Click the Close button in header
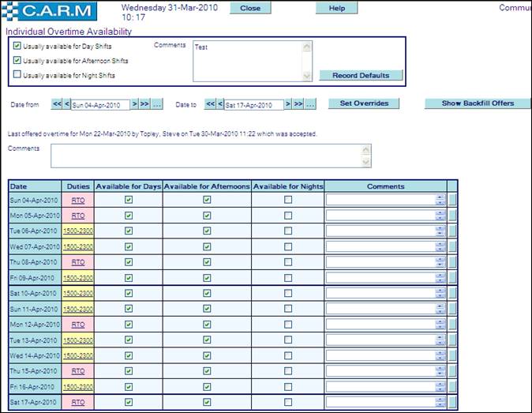Viewport: 532px width, 413px height. pyautogui.click(x=250, y=8)
